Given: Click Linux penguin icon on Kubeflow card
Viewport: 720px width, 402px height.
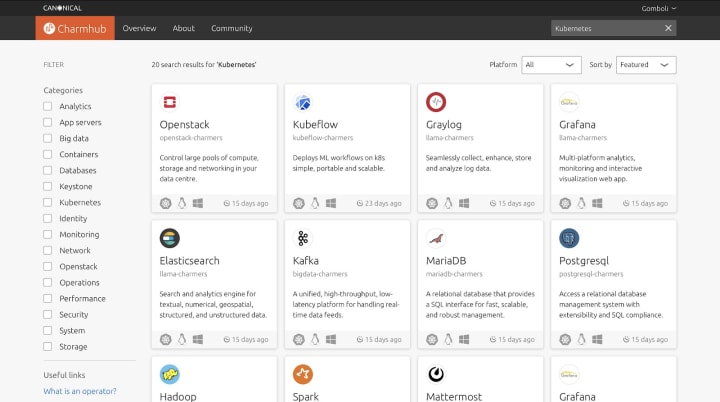Looking at the screenshot, I should [x=315, y=203].
